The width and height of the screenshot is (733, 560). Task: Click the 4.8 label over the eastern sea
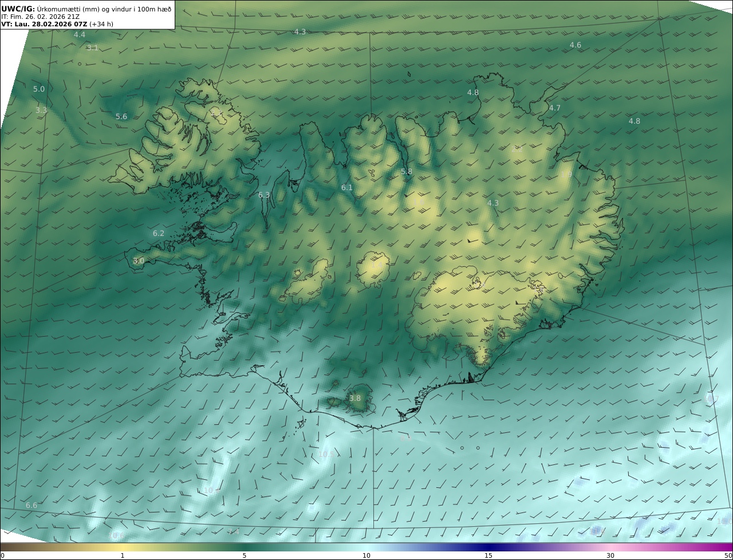(635, 121)
